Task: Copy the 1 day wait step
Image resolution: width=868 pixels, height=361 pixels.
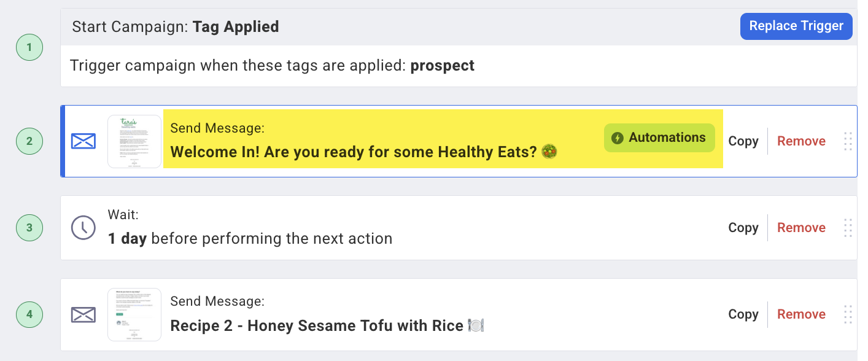Action: (743, 228)
